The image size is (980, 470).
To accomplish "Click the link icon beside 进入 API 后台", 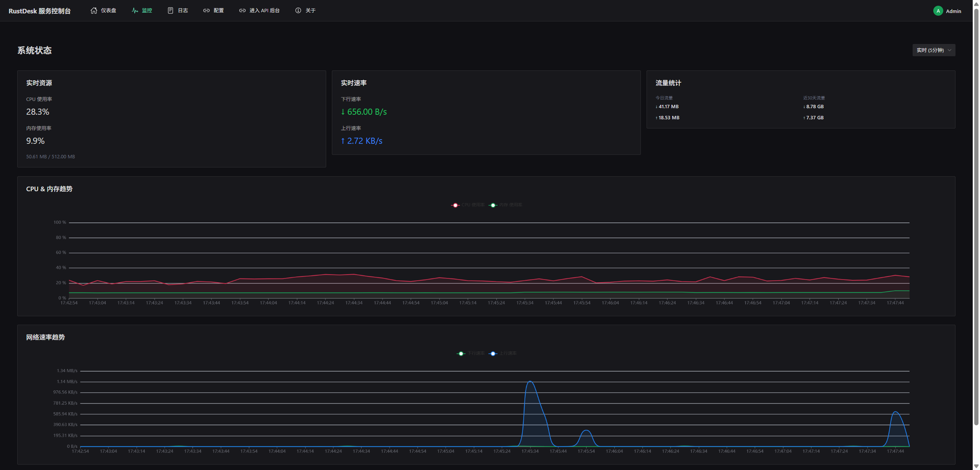I will [x=242, y=10].
